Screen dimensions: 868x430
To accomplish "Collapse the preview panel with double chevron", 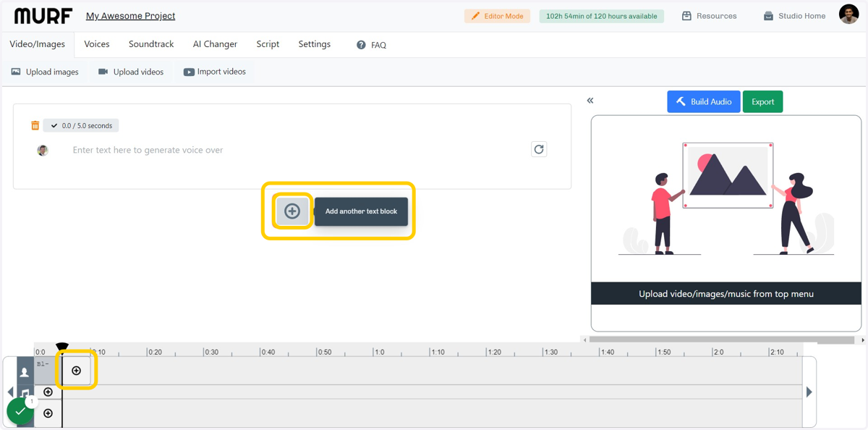I will (590, 101).
